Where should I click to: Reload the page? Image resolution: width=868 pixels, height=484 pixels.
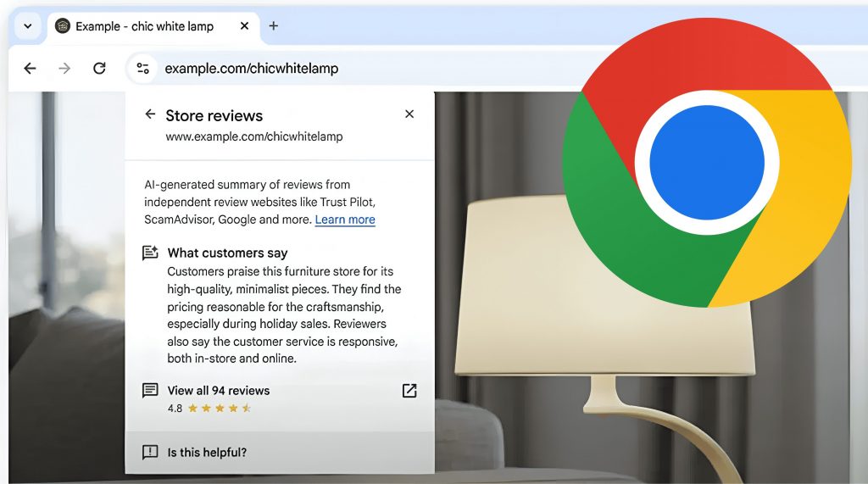tap(100, 68)
